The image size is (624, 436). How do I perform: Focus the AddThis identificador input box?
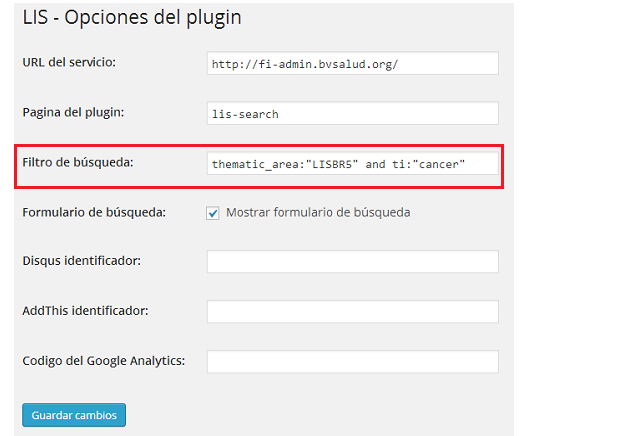coord(353,311)
